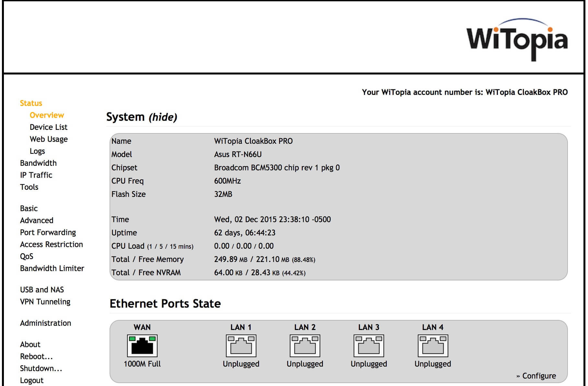Click the Time value Wed, 02 Dec 2015
Screen dimensions: 588x386
click(272, 220)
